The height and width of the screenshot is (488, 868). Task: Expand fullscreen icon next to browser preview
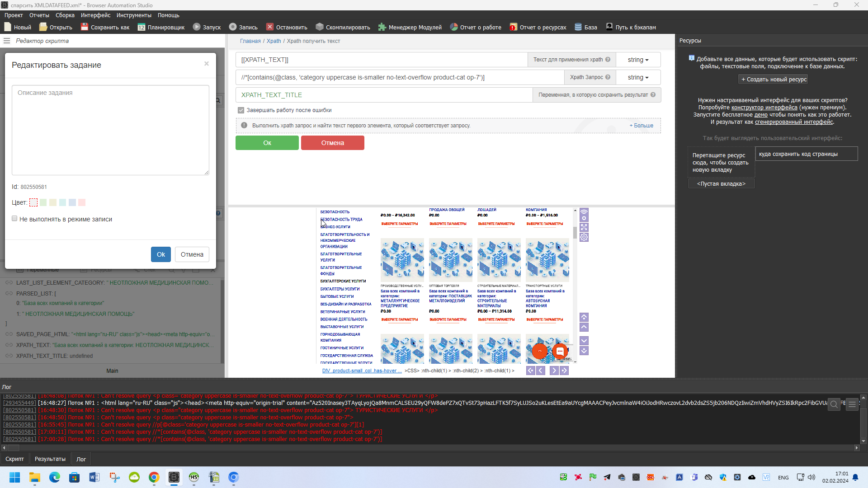584,227
